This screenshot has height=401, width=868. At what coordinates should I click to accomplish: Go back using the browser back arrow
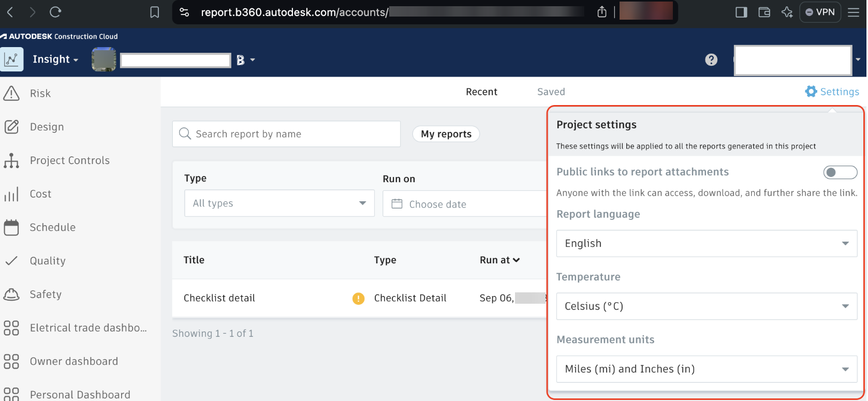pyautogui.click(x=10, y=12)
